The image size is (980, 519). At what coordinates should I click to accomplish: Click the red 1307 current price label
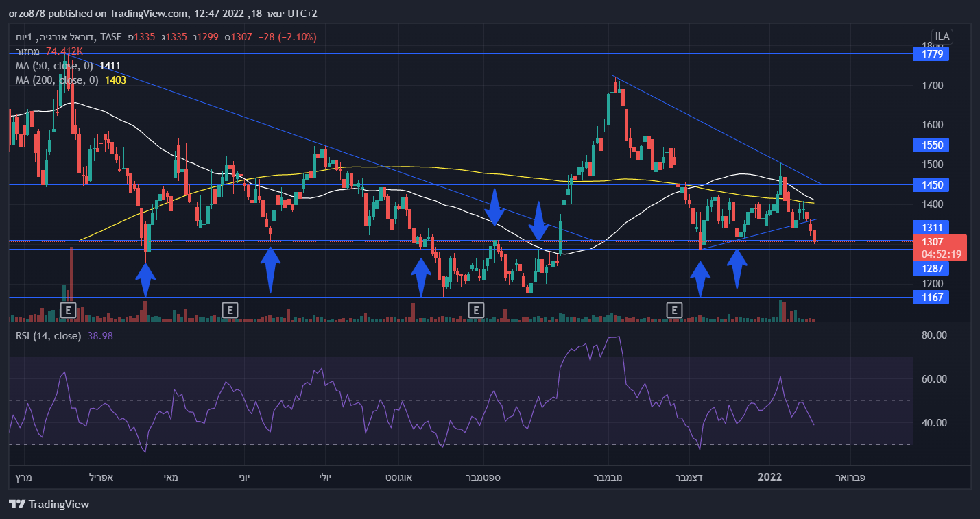click(x=932, y=242)
